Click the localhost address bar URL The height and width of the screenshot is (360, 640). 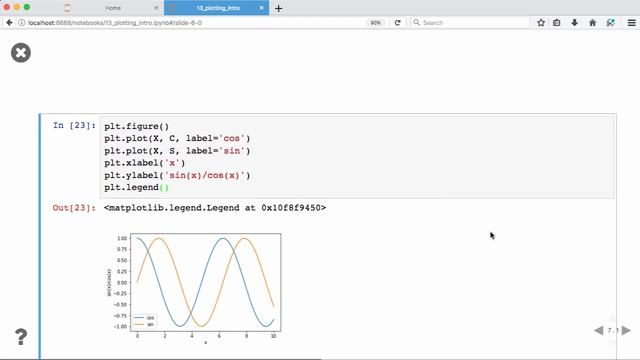[115, 23]
